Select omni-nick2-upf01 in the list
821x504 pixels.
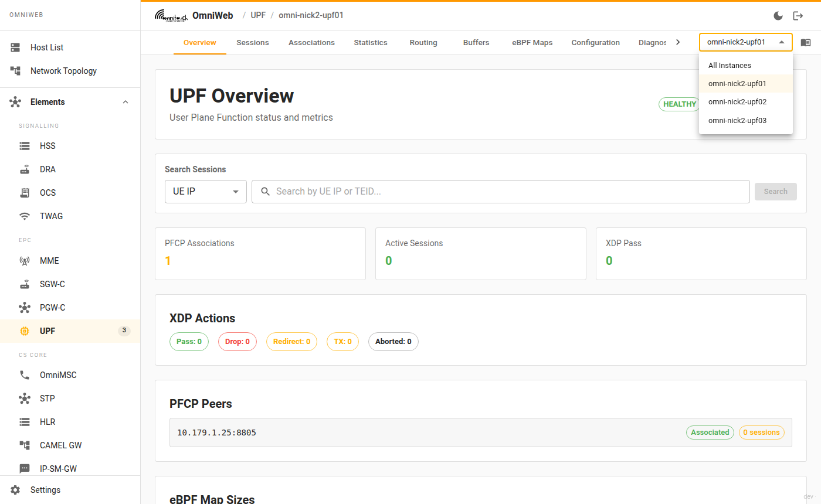(x=746, y=84)
